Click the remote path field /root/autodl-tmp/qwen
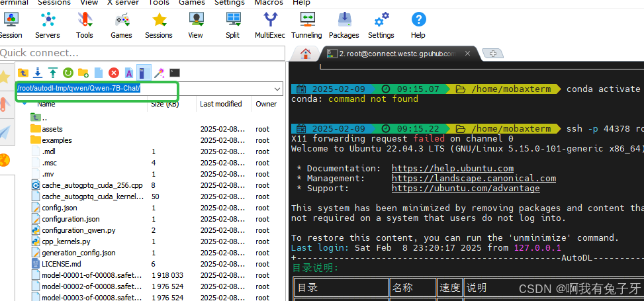The width and height of the screenshot is (644, 301). [x=144, y=89]
